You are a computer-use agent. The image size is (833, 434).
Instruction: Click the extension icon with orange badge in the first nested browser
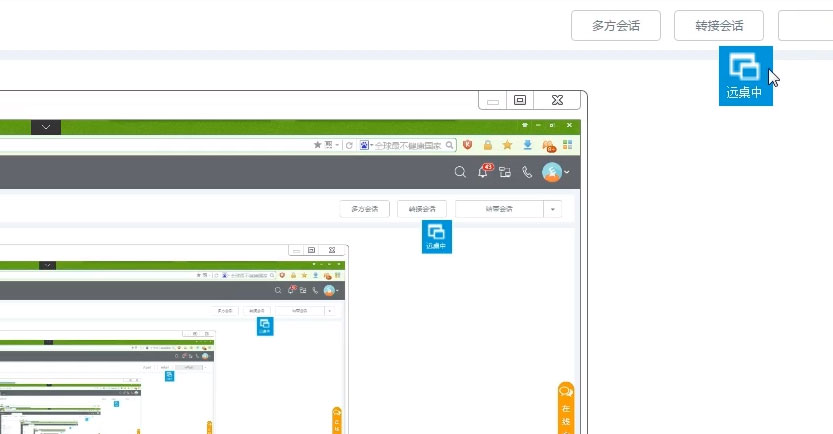click(548, 145)
